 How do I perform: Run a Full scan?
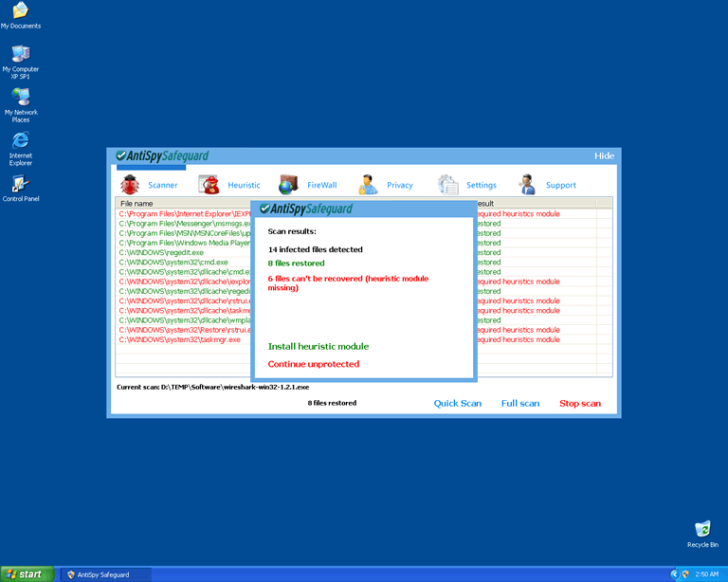[x=520, y=404]
